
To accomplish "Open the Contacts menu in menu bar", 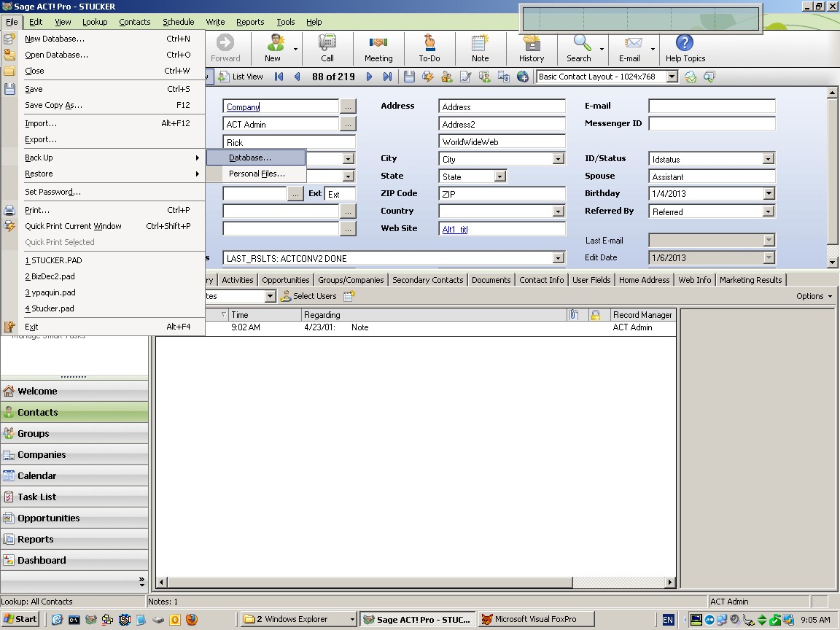I will (x=134, y=22).
